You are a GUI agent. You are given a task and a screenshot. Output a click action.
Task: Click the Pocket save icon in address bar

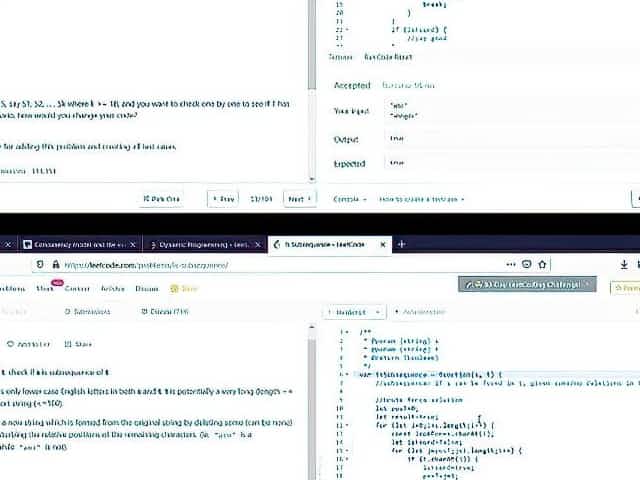click(526, 265)
